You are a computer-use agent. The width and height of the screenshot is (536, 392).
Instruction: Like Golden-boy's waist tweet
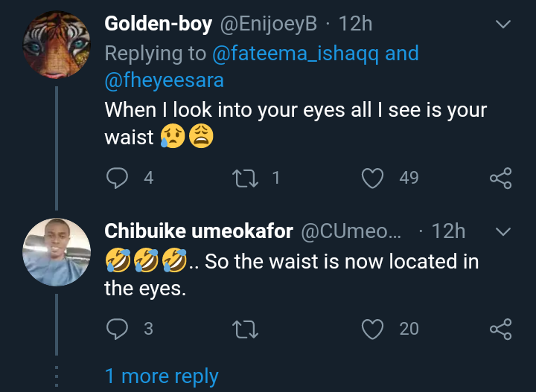(371, 178)
